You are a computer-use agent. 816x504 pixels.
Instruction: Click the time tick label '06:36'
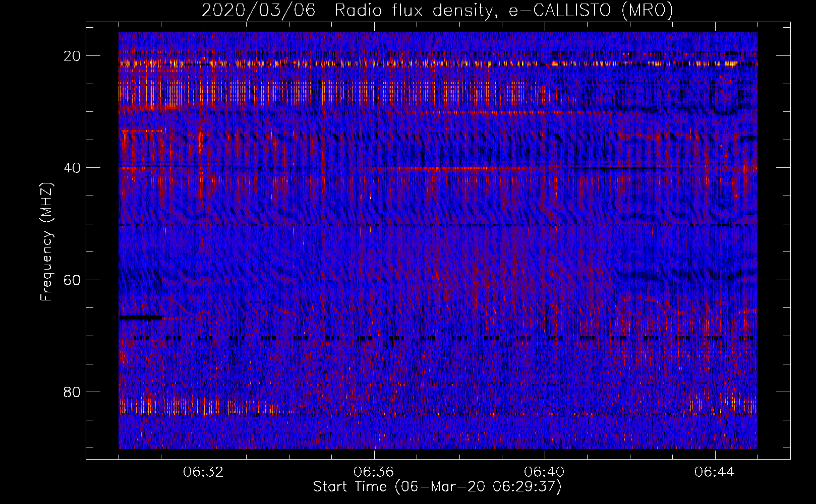(374, 472)
